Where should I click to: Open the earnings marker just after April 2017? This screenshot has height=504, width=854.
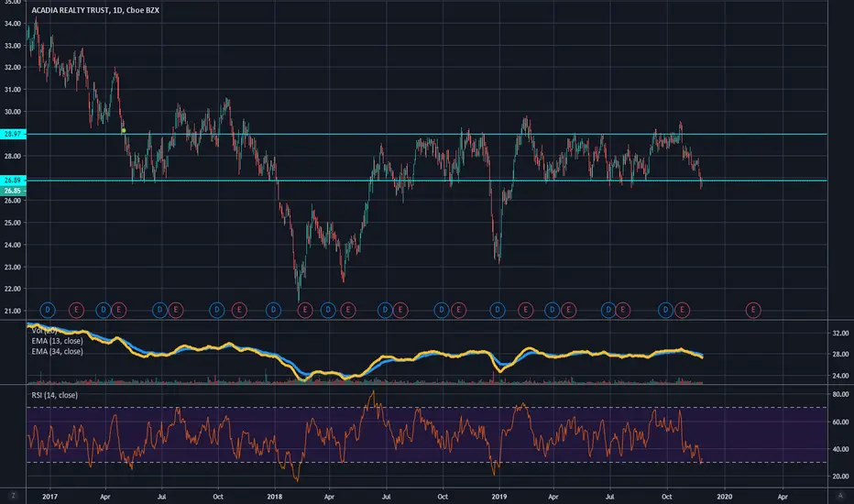(x=119, y=310)
